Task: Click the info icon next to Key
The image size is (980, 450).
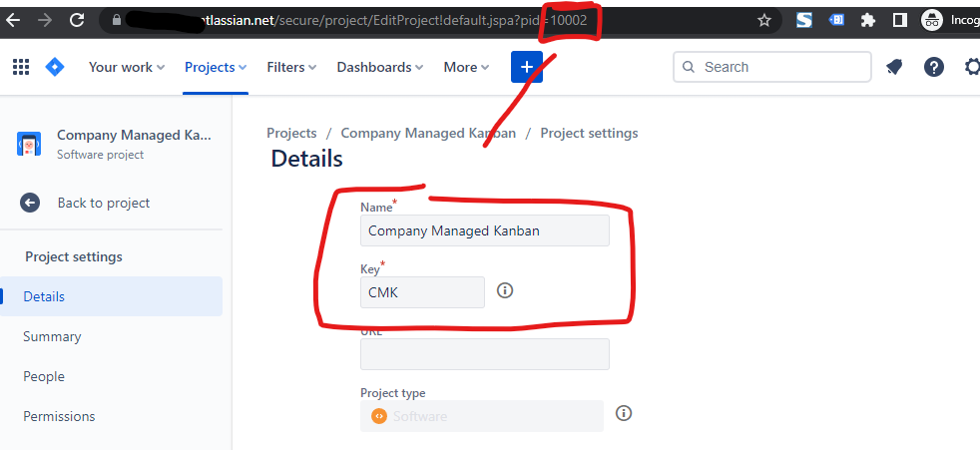Action: click(505, 290)
